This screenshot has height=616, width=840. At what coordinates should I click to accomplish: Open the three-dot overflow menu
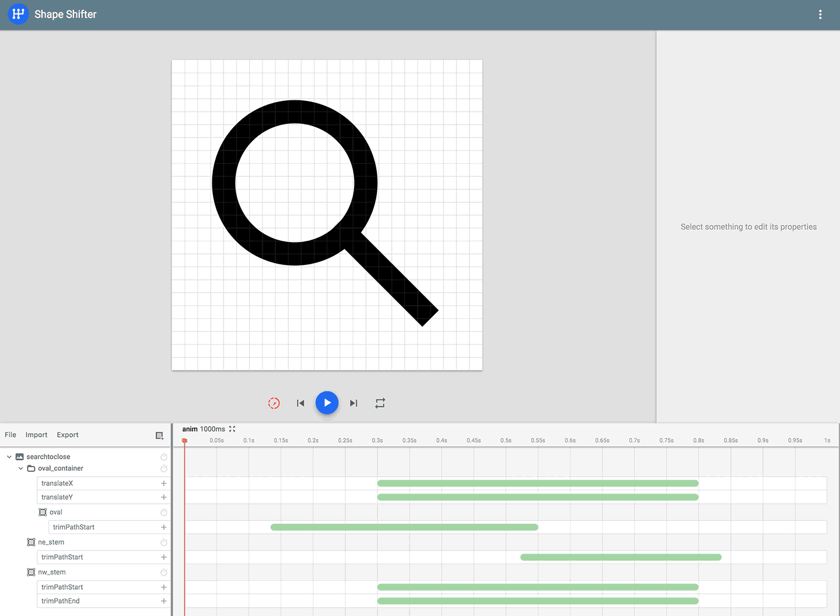pyautogui.click(x=820, y=15)
